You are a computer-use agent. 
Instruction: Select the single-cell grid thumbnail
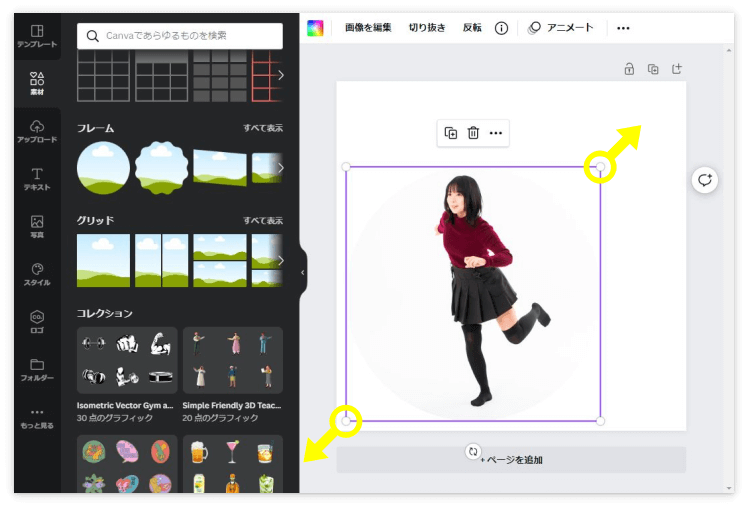103,260
